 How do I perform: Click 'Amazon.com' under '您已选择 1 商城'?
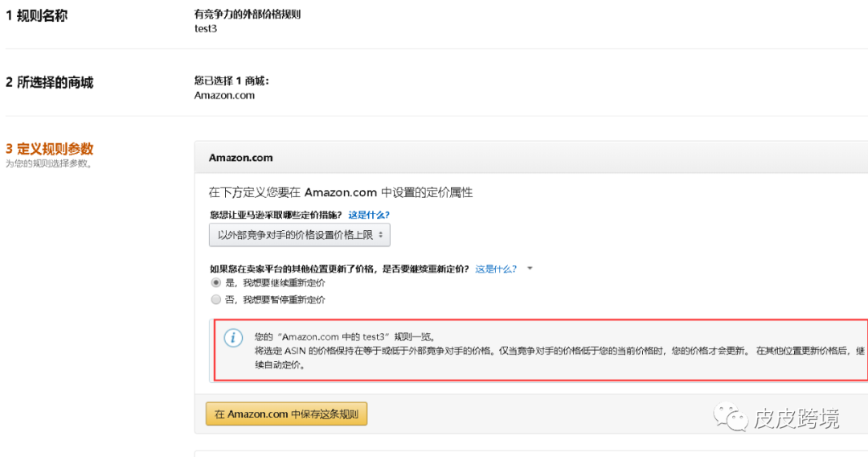224,95
